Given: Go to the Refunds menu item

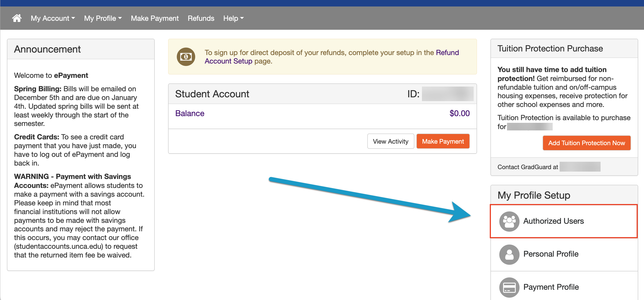Looking at the screenshot, I should [201, 18].
